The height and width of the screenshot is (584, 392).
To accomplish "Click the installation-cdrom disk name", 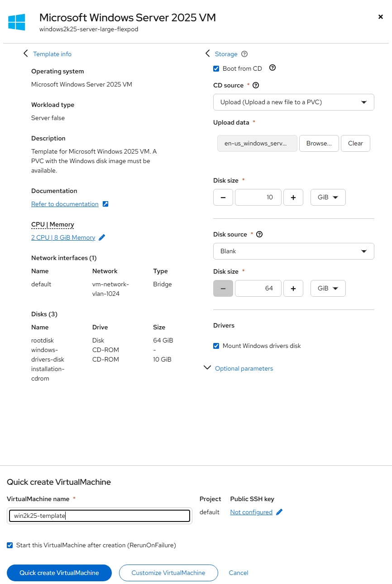I will click(48, 373).
